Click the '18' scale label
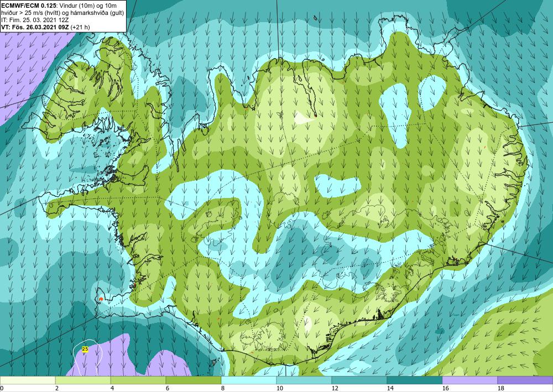The image size is (553, 392). (501, 389)
